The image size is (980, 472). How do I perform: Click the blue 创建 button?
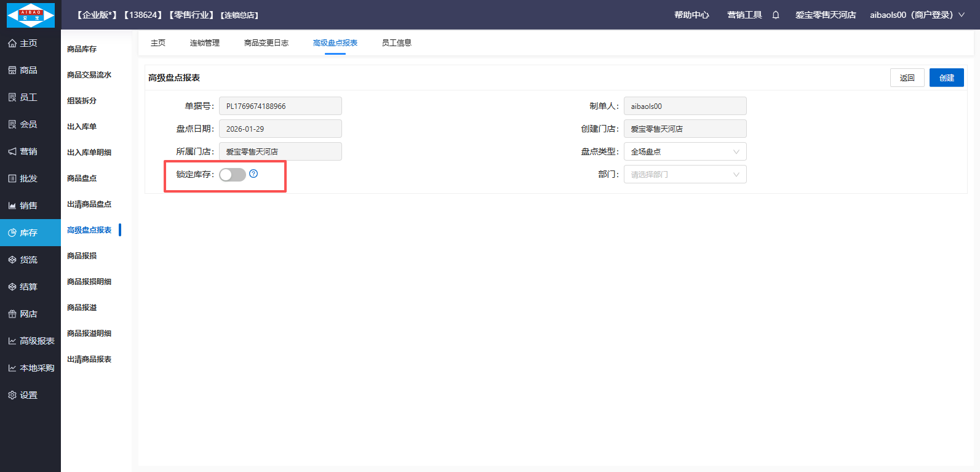point(946,78)
